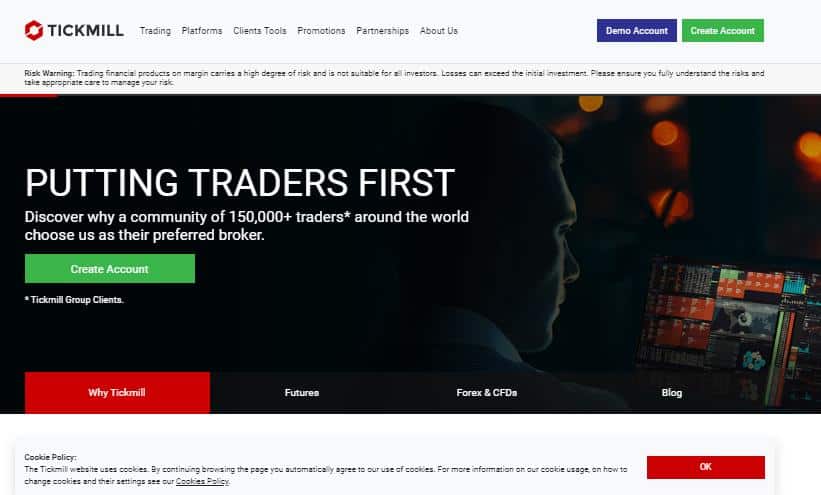This screenshot has width=821, height=495.
Task: Click the hero Create Account button
Action: click(x=110, y=269)
